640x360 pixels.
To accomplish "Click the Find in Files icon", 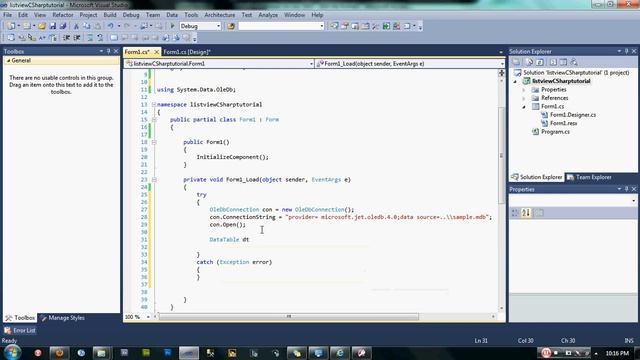I will tap(231, 26).
